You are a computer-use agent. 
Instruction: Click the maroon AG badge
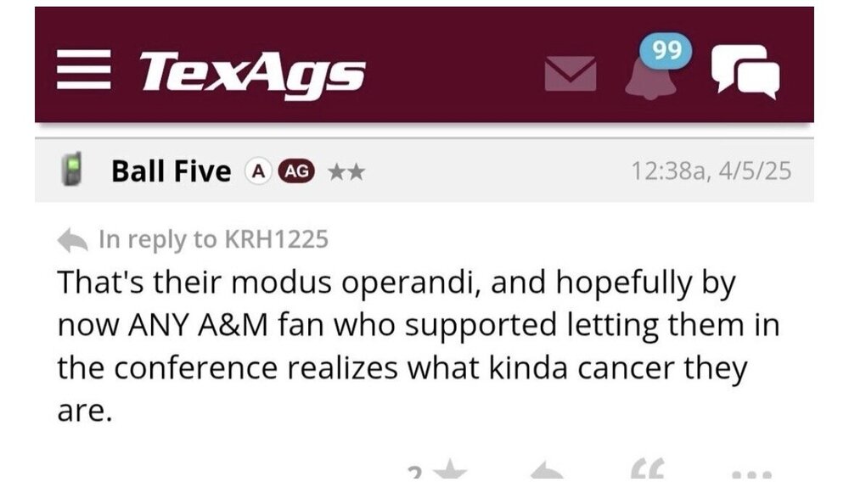pyautogui.click(x=297, y=171)
